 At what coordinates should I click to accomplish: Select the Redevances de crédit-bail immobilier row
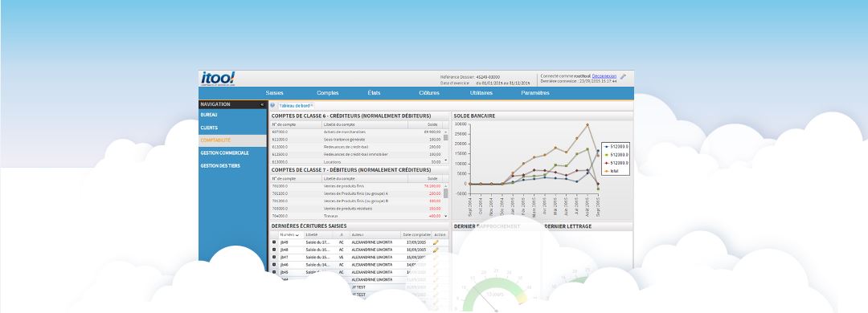(357, 154)
